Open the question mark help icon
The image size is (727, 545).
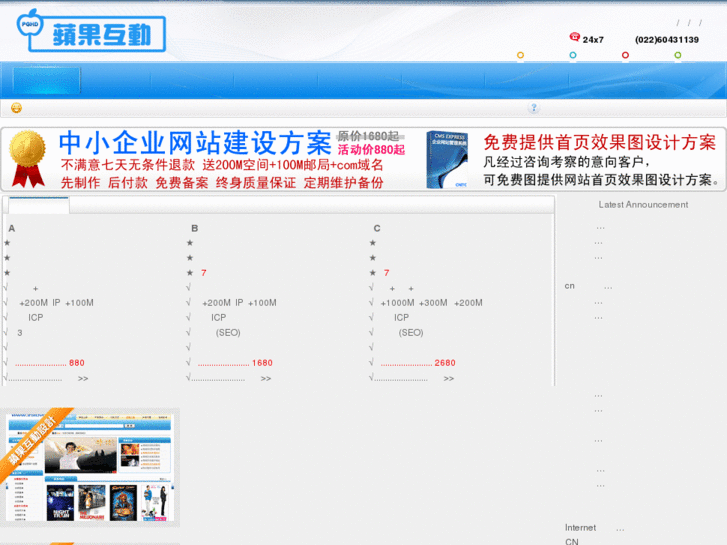tap(534, 108)
